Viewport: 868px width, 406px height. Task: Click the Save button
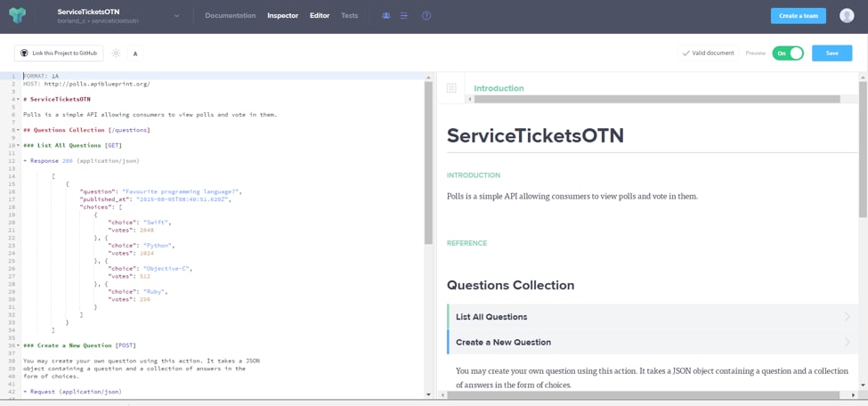pyautogui.click(x=832, y=53)
